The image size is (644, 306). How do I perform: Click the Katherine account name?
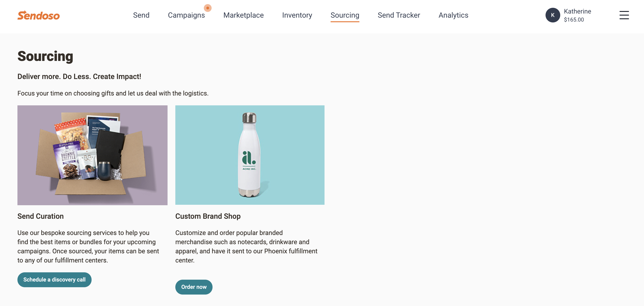(577, 11)
